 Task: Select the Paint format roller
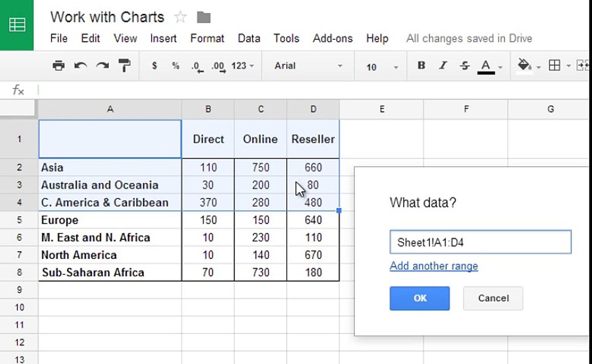tap(124, 66)
